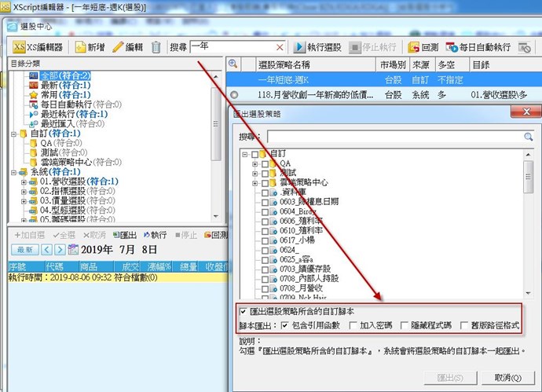The width and height of the screenshot is (542, 392).
Task: Click the 取消(Q) button
Action: [507, 378]
